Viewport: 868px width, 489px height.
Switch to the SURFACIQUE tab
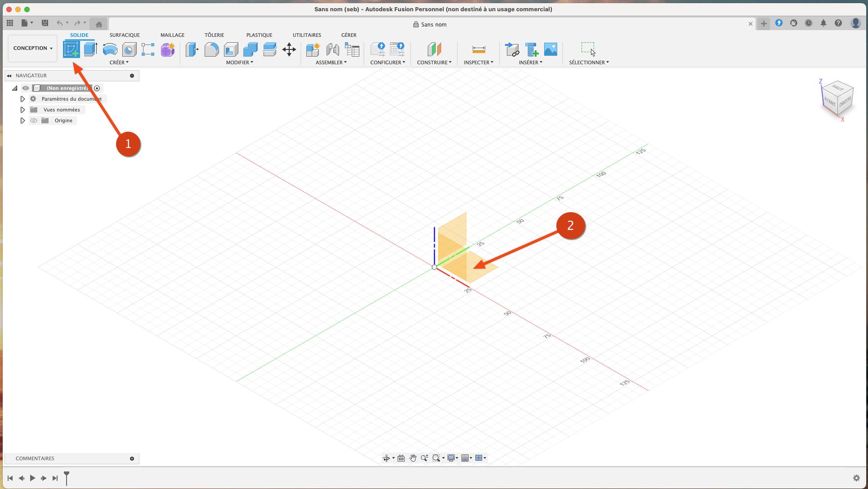pyautogui.click(x=125, y=35)
